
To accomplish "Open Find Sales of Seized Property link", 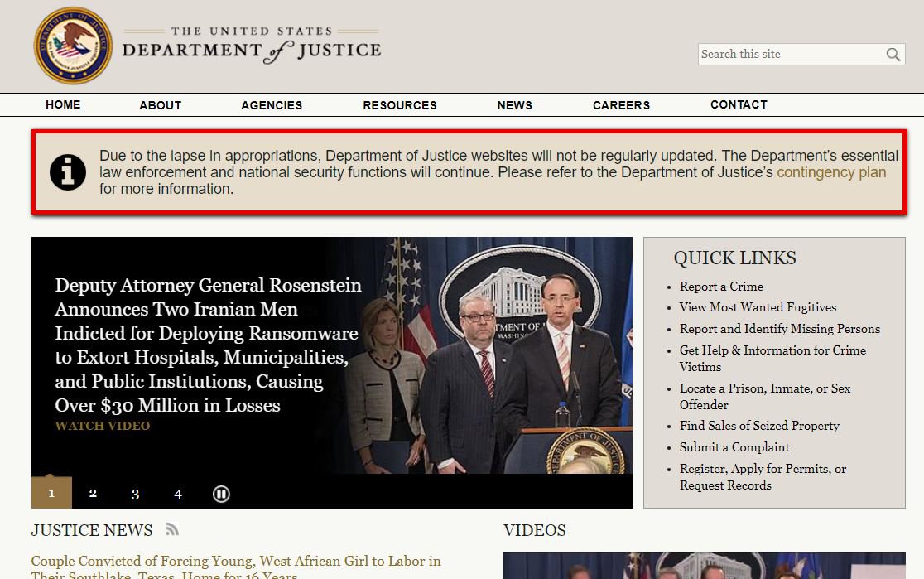I will (759, 426).
